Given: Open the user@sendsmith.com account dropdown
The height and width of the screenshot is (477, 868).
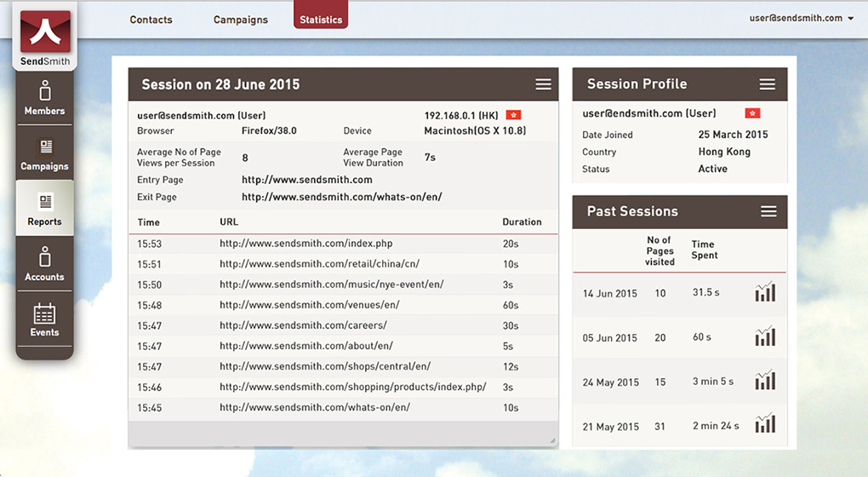Looking at the screenshot, I should click(x=802, y=18).
